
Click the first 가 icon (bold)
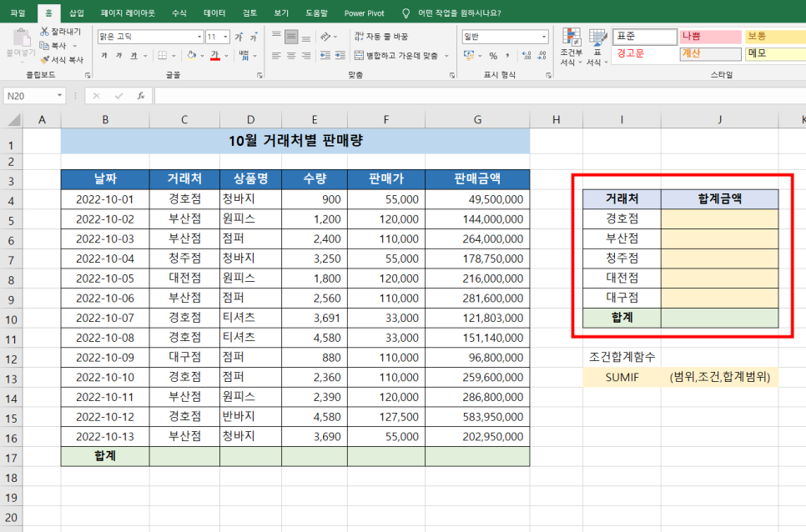click(x=104, y=56)
